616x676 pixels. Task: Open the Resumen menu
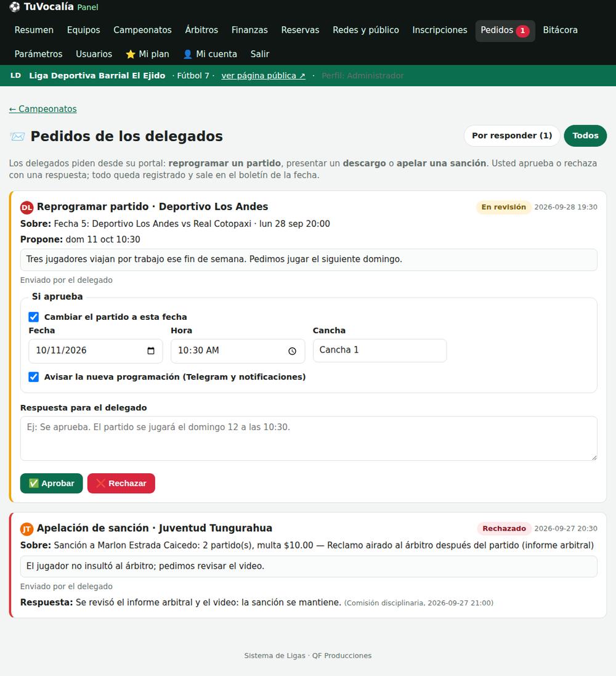tap(34, 30)
